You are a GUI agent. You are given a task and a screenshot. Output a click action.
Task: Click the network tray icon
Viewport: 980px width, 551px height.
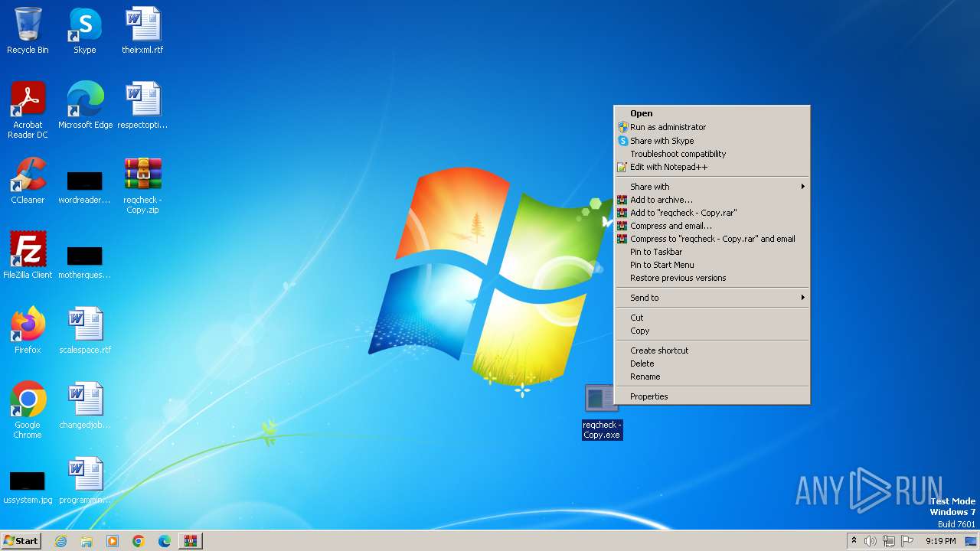[889, 541]
